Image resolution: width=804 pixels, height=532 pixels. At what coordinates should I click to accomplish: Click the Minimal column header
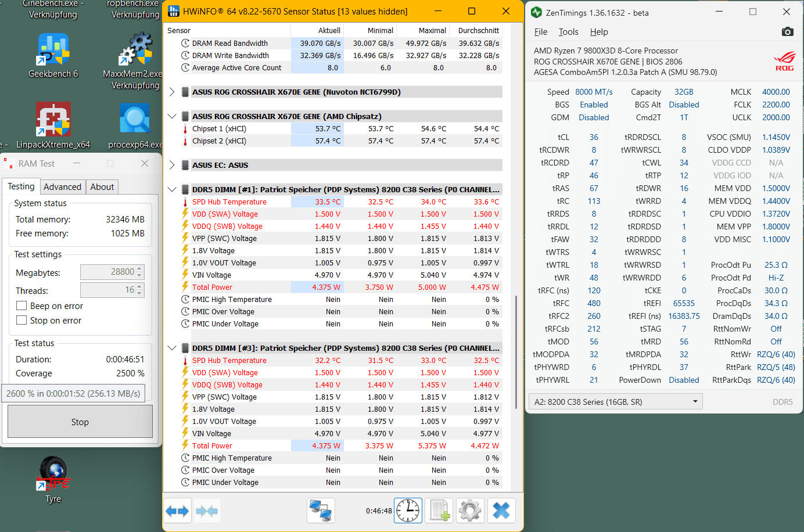point(370,30)
